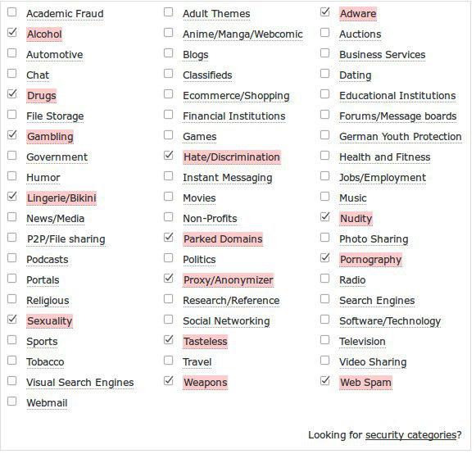
Task: Check the German Youth Protection checkbox
Action: point(324,135)
